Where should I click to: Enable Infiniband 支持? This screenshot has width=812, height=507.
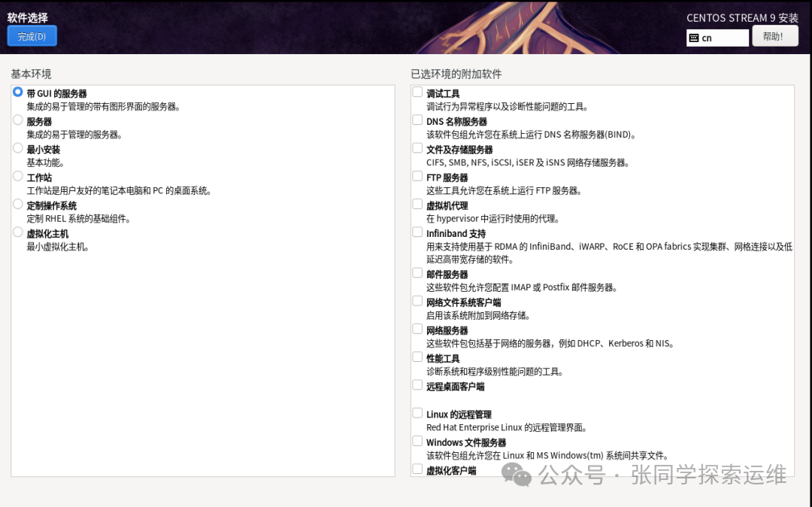(x=418, y=232)
